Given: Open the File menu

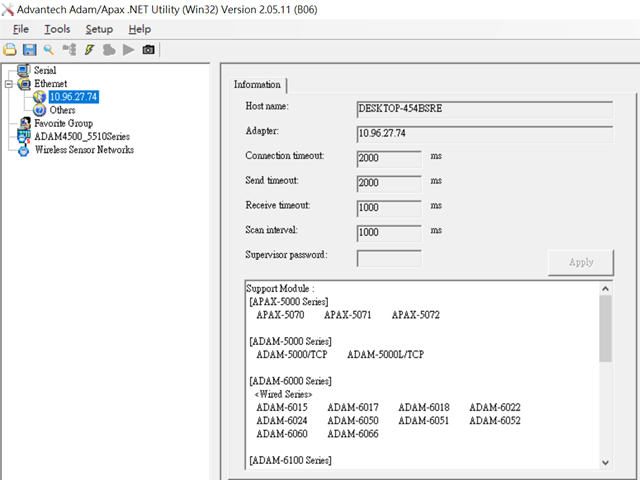Looking at the screenshot, I should click(x=21, y=29).
